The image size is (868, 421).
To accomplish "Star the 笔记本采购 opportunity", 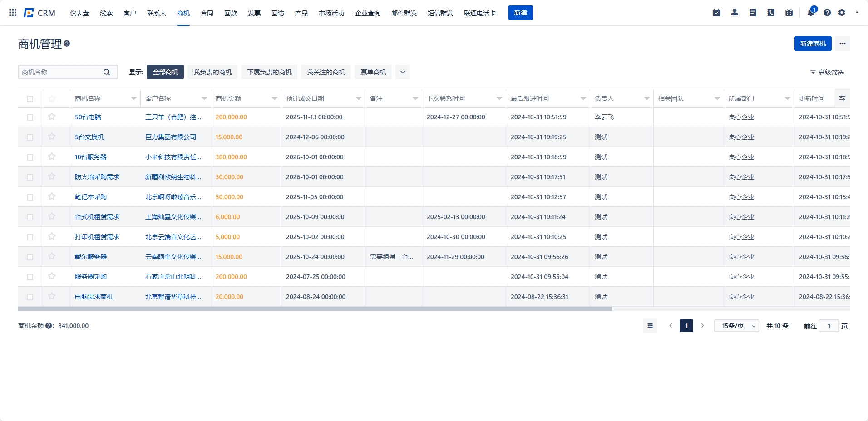I will click(x=52, y=196).
